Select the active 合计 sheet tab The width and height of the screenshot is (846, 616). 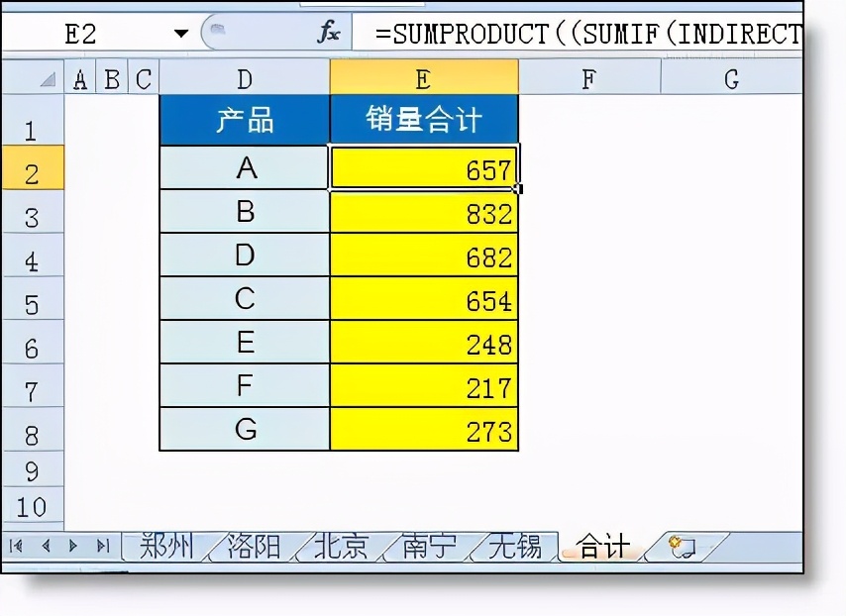pos(600,545)
